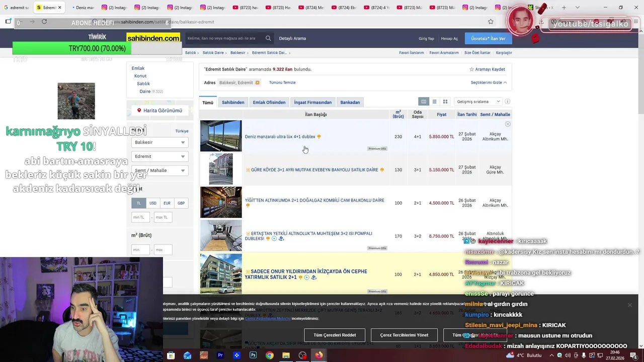The width and height of the screenshot is (644, 362).
Task: Click the min TL price field
Action: click(x=140, y=217)
